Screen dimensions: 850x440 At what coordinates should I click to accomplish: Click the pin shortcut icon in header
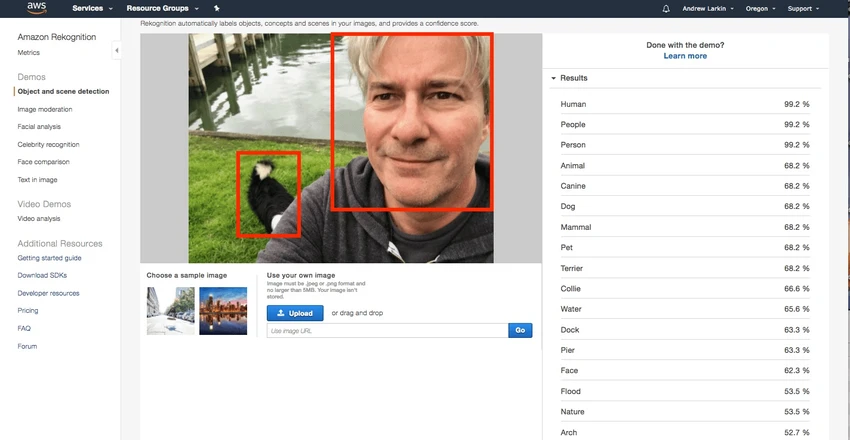click(x=217, y=9)
